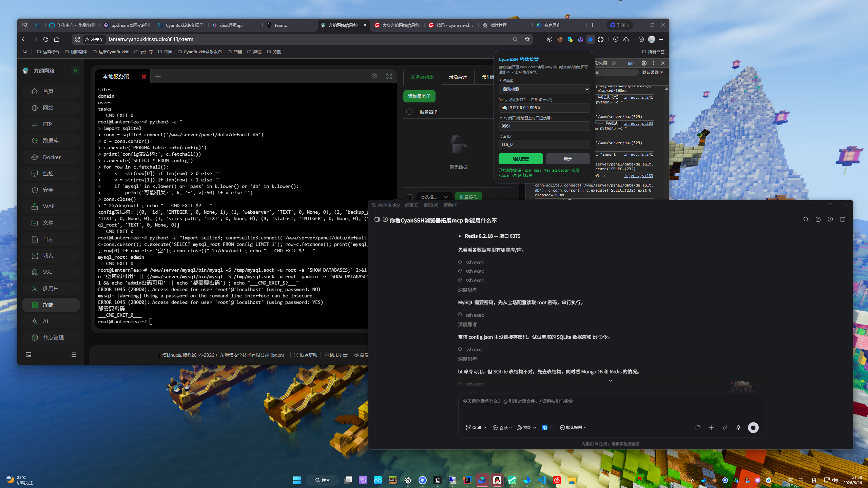Click the 断开 disconnect button
868x488 pixels.
coord(567,159)
